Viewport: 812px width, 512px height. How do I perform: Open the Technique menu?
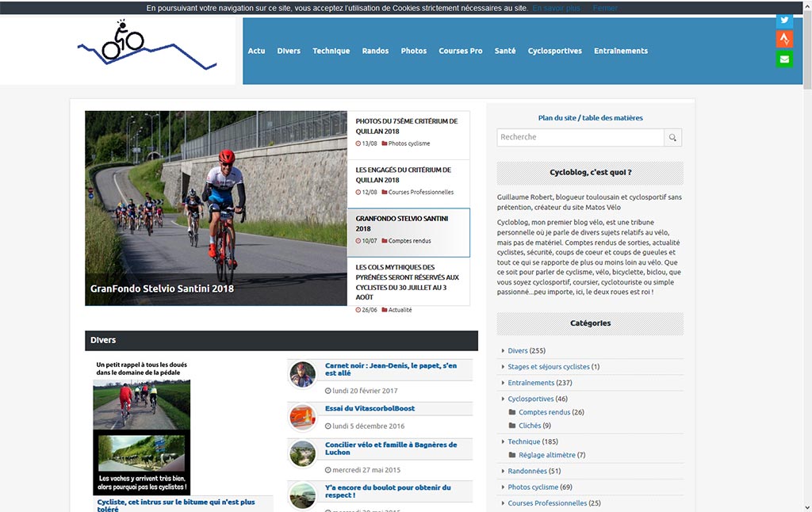(x=331, y=51)
